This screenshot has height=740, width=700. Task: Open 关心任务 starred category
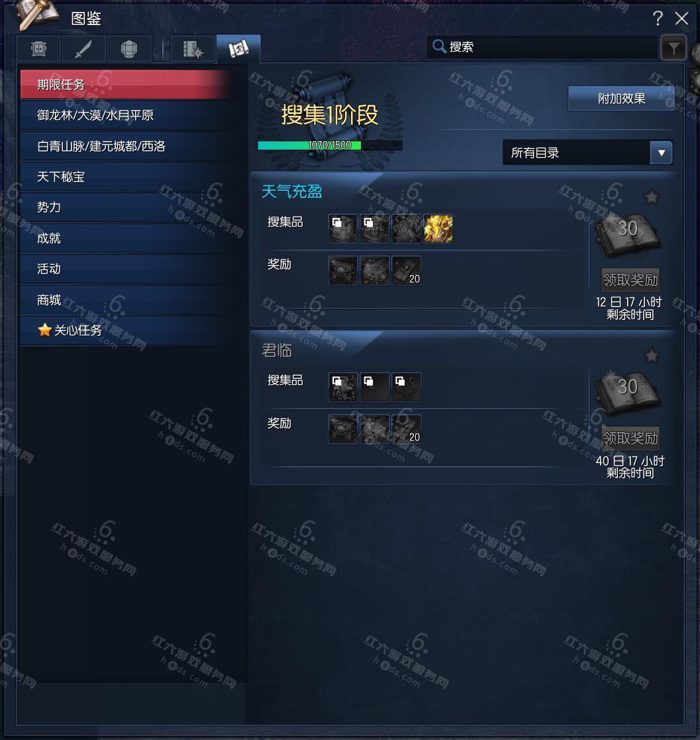[126, 331]
